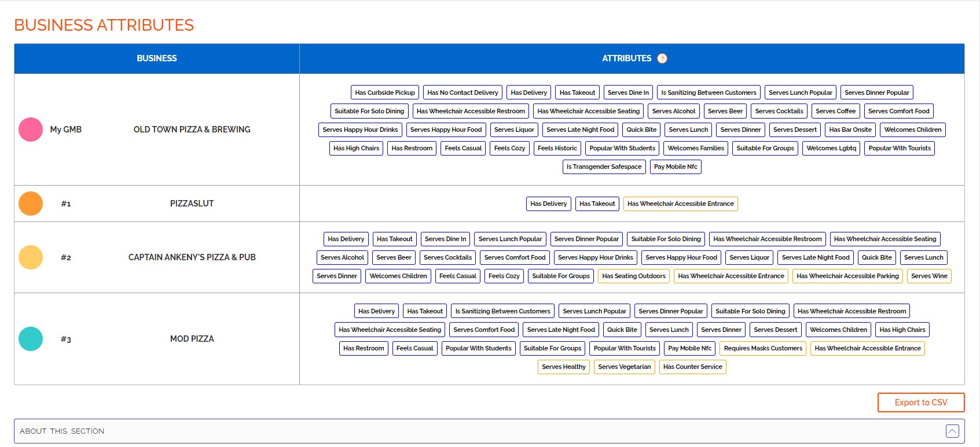
Task: Click the Attributes help question mark icon
Action: tap(662, 58)
